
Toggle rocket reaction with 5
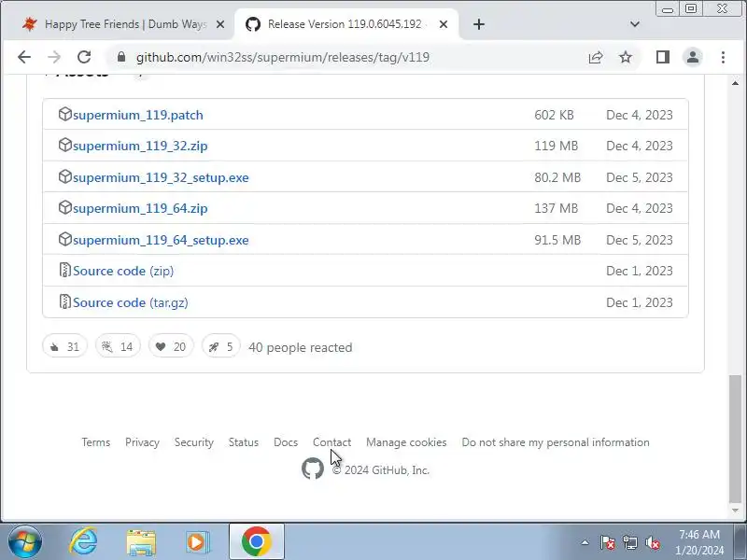pos(221,346)
